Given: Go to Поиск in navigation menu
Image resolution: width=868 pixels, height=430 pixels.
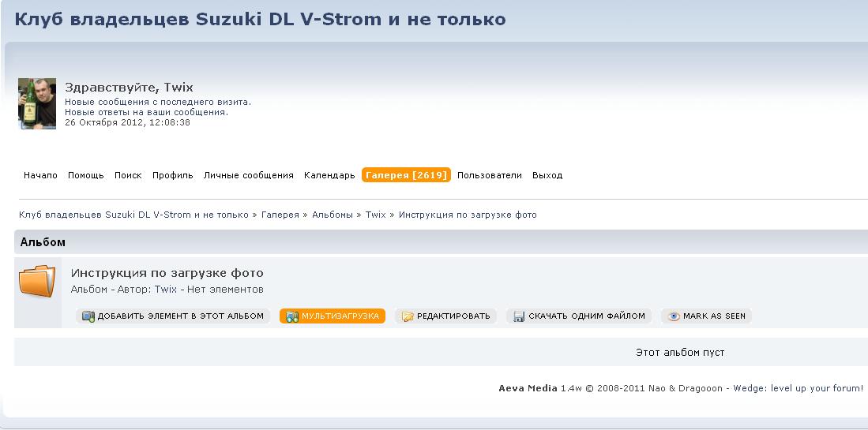Looking at the screenshot, I should point(128,175).
